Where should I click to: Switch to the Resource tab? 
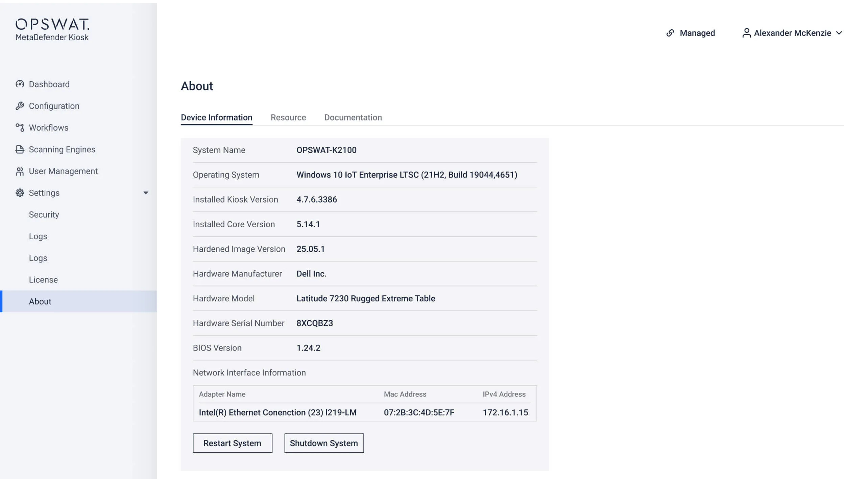click(x=288, y=117)
